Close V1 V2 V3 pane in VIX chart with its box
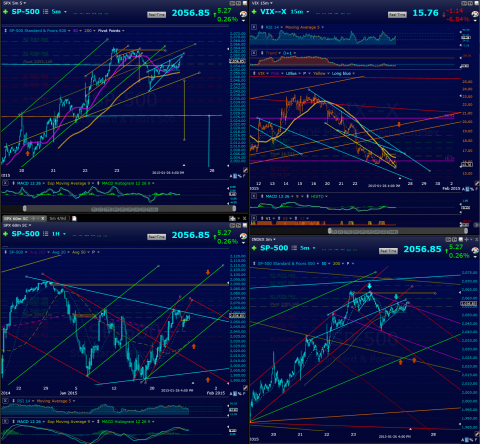The width and height of the screenshot is (480, 444). [x=254, y=218]
